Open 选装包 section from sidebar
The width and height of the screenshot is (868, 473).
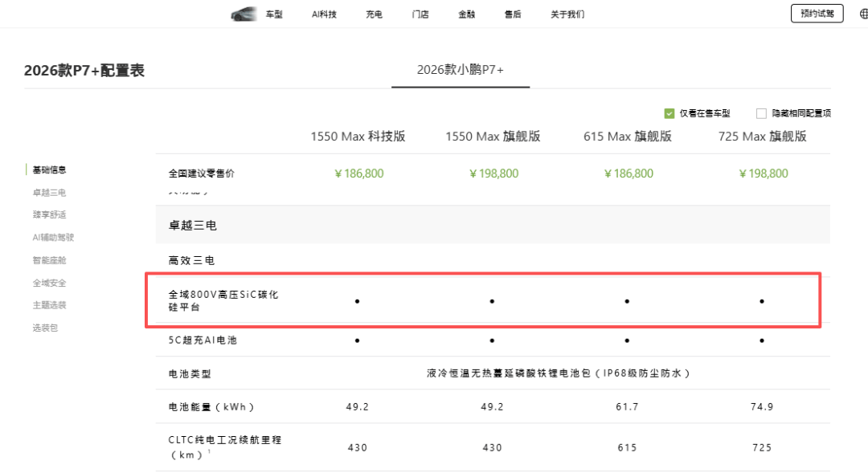(x=45, y=328)
